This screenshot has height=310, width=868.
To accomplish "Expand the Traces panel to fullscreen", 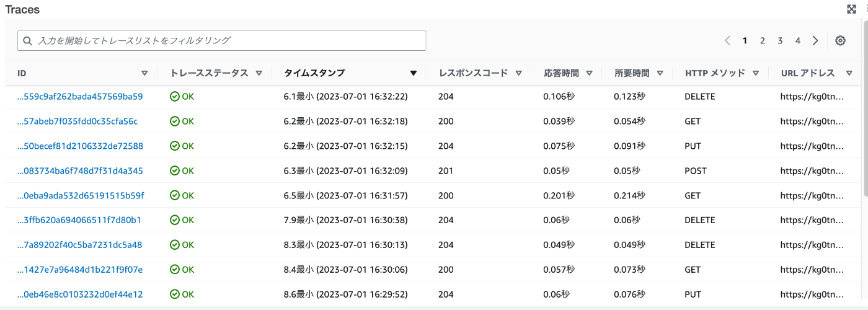I will point(852,9).
